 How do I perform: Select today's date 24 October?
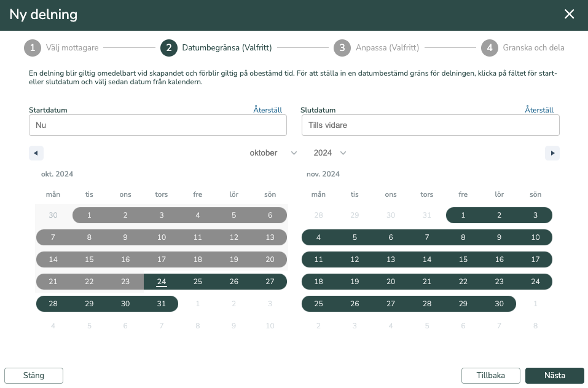coord(162,282)
